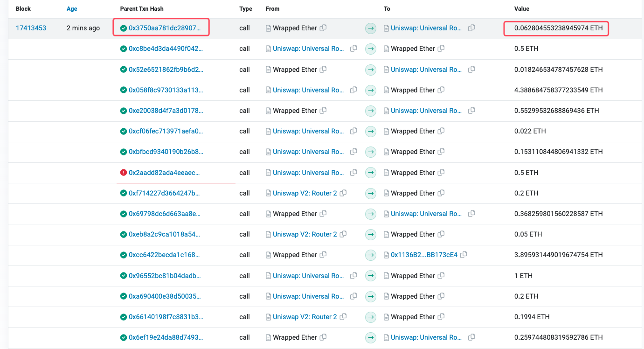
Task: Open Uniswap Universal Router To link in 0x69798dc6d row
Action: pyautogui.click(x=426, y=214)
